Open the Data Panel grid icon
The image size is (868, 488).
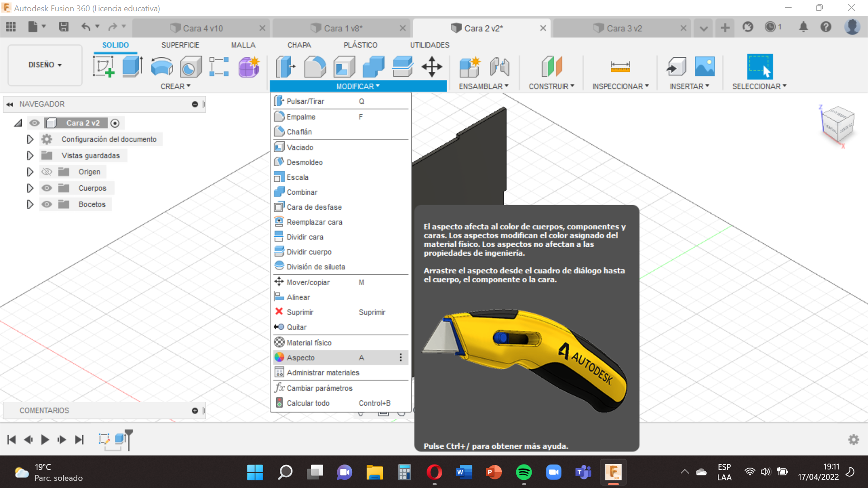point(11,27)
